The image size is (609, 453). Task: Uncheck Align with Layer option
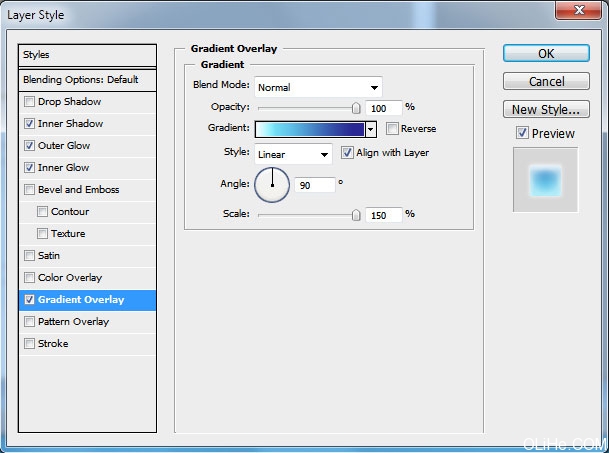[x=348, y=153]
